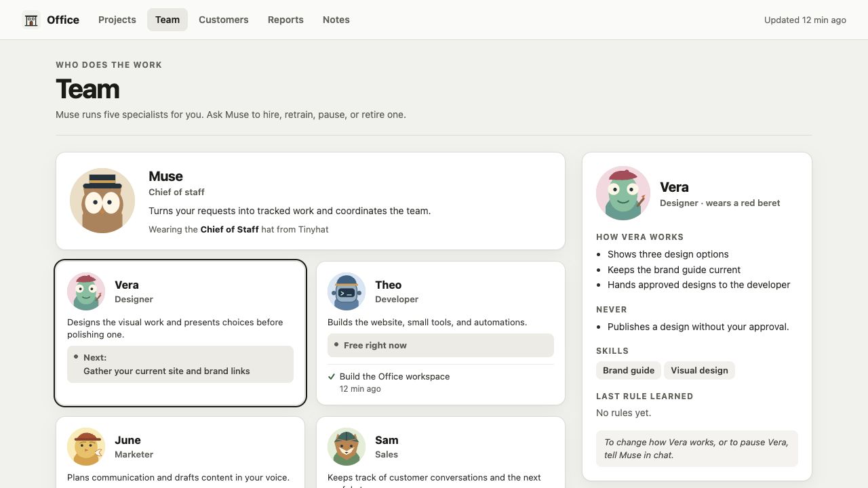The height and width of the screenshot is (488, 868).
Task: Open June's marketer card
Action: click(180, 453)
